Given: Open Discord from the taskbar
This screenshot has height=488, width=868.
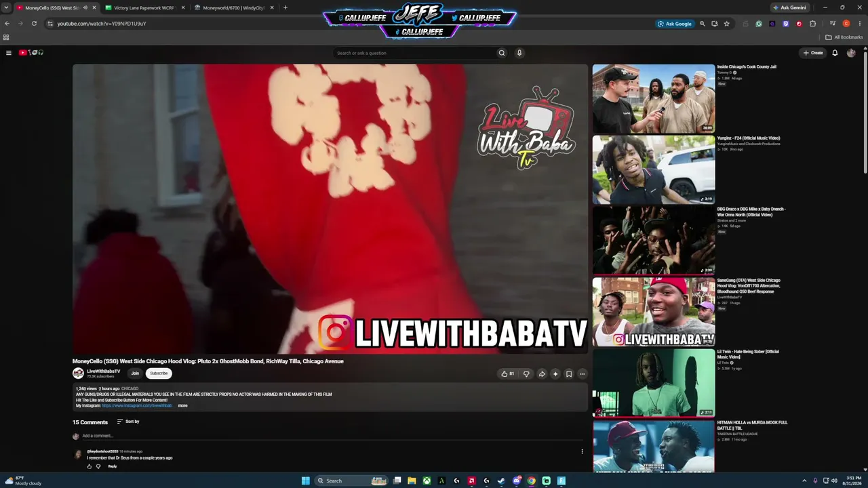Looking at the screenshot, I should 517,481.
